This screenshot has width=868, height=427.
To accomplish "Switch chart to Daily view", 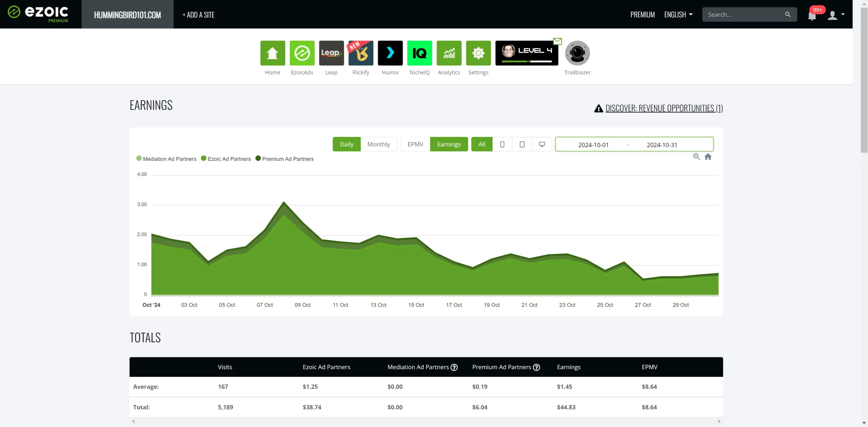I will [347, 144].
